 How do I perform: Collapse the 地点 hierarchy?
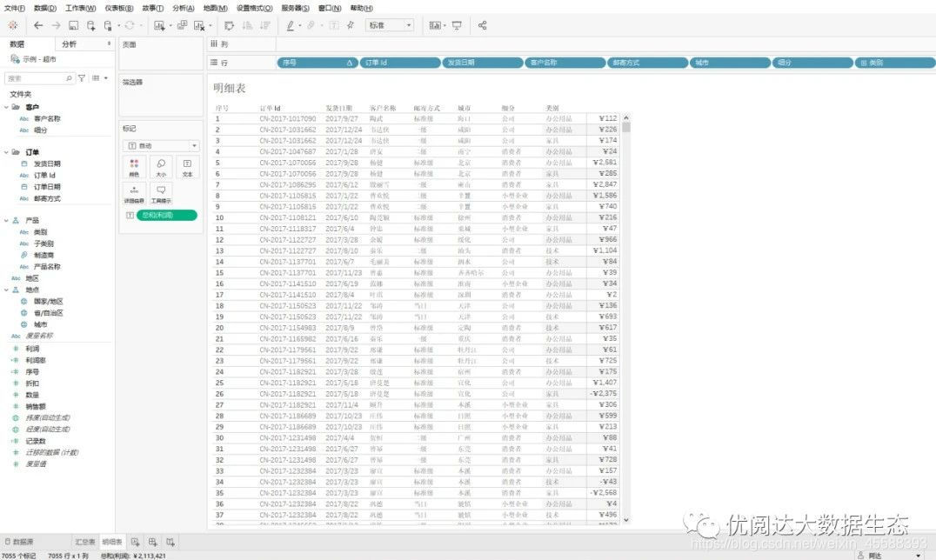7,290
